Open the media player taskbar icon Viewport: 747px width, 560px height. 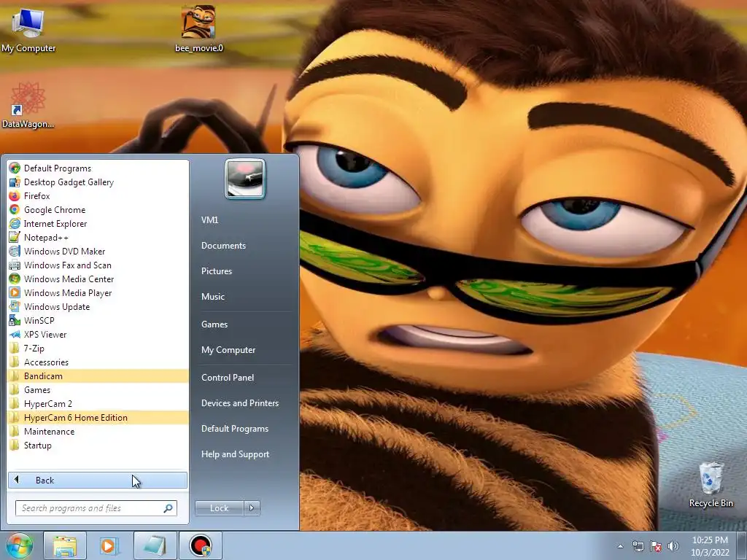pyautogui.click(x=109, y=545)
